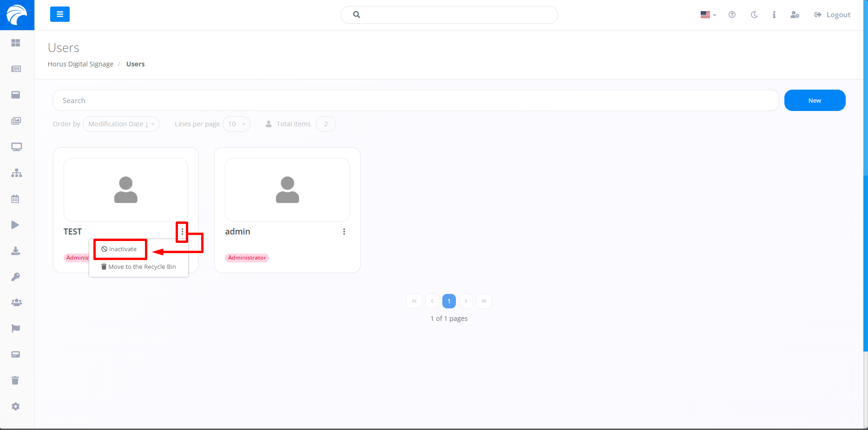Open the Modification Date sort dropdown

[x=121, y=124]
